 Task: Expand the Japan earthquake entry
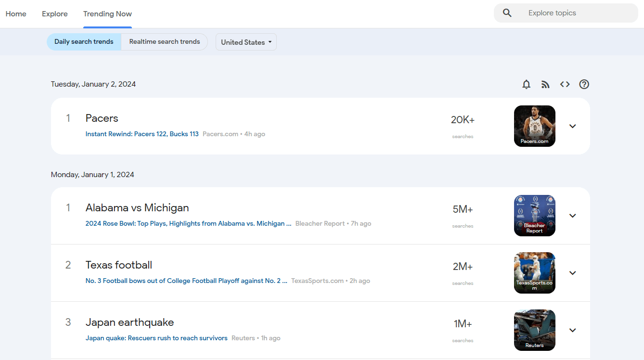point(572,330)
